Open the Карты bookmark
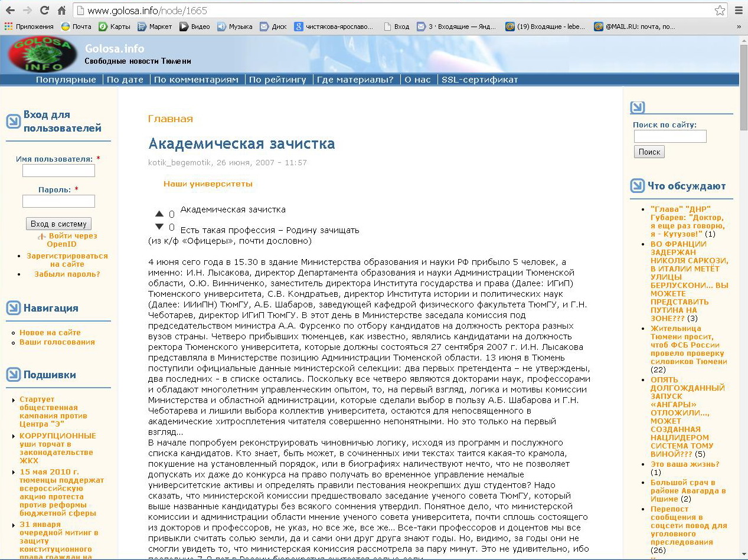The height and width of the screenshot is (560, 748). tap(115, 27)
